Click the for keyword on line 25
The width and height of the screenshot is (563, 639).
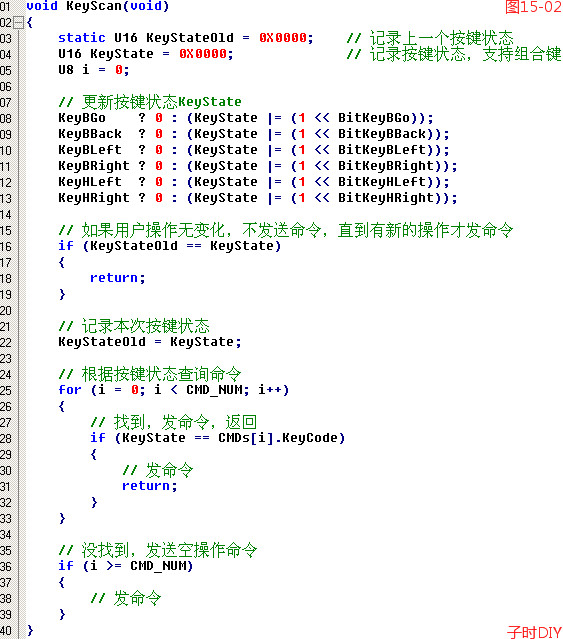pos(70,390)
